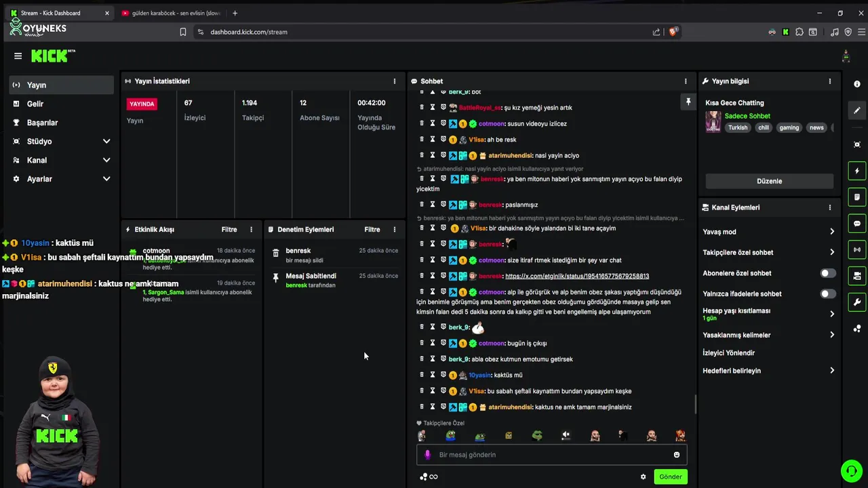Open Sohbet panel three-dot menu
The height and width of the screenshot is (488, 868).
[x=686, y=81]
